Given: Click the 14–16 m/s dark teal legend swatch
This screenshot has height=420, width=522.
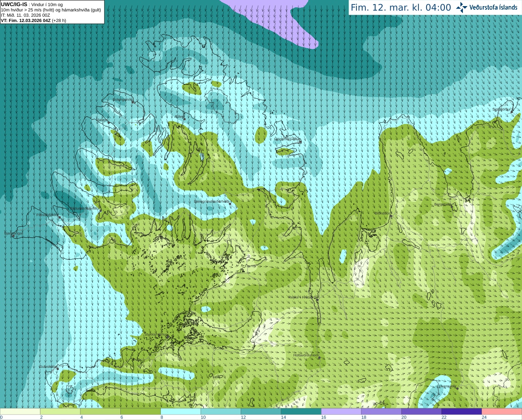Looking at the screenshot, I should tap(301, 411).
